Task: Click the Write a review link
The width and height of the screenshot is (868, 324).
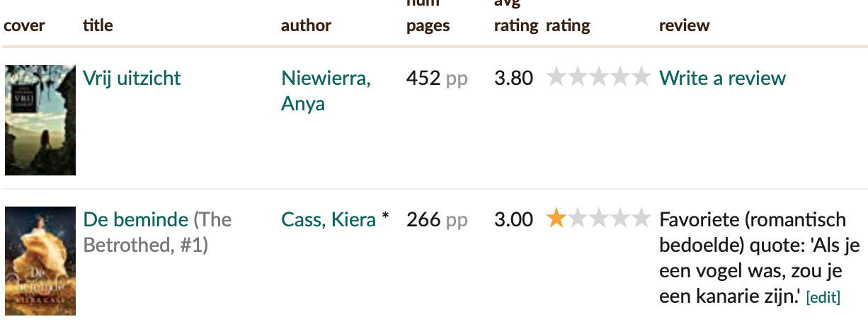Action: pos(722,78)
